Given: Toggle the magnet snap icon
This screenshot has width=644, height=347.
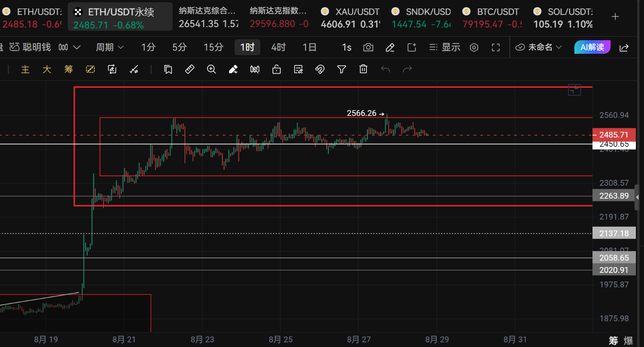Looking at the screenshot, I should pos(320,69).
